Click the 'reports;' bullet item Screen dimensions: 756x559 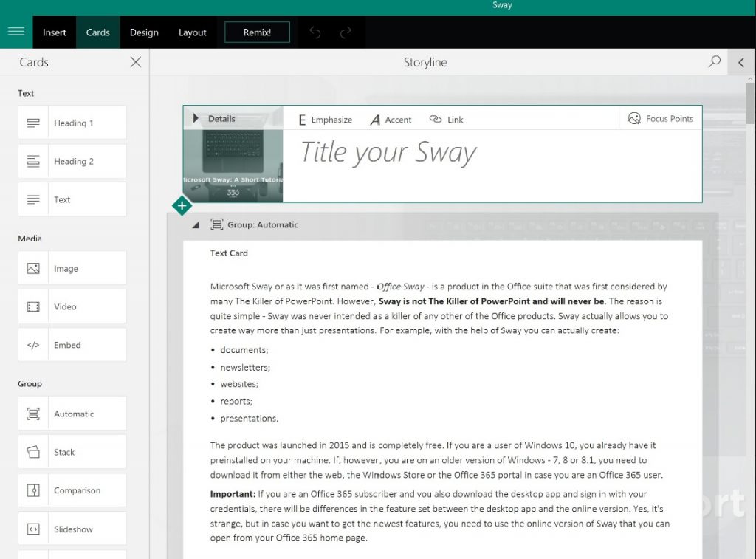pyautogui.click(x=236, y=401)
